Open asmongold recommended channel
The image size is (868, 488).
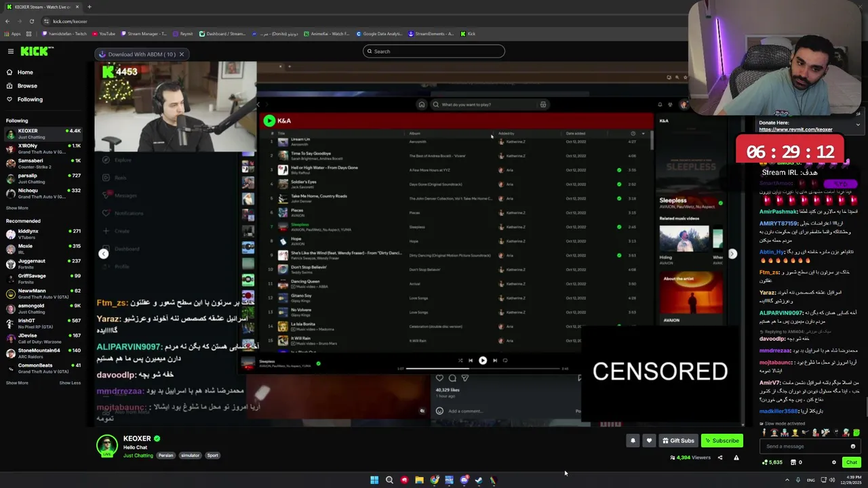pyautogui.click(x=42, y=308)
